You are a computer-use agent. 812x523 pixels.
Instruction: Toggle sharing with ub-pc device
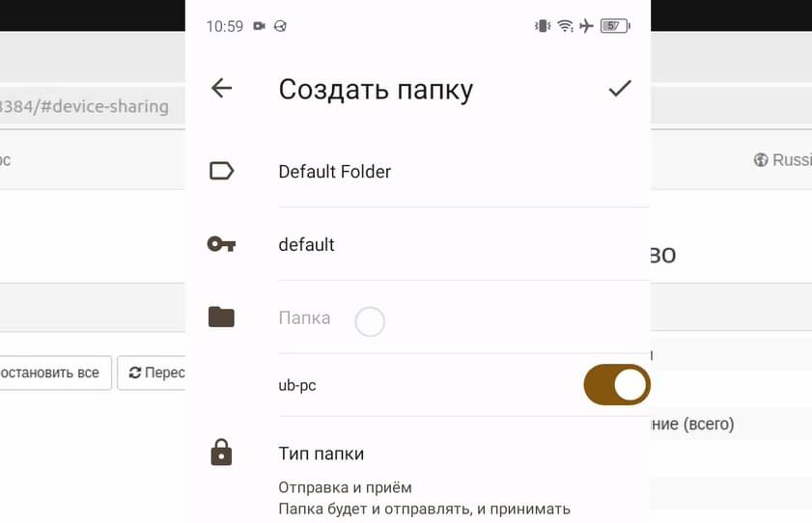point(616,385)
